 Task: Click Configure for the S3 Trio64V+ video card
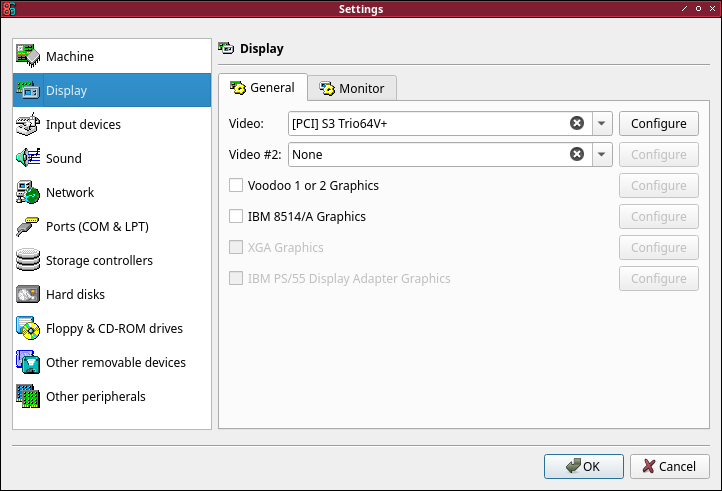pos(658,123)
